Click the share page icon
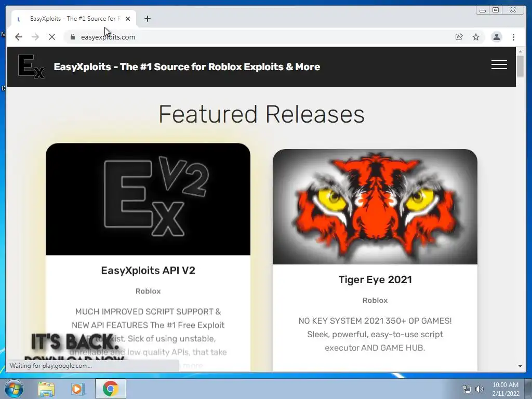 (x=459, y=37)
